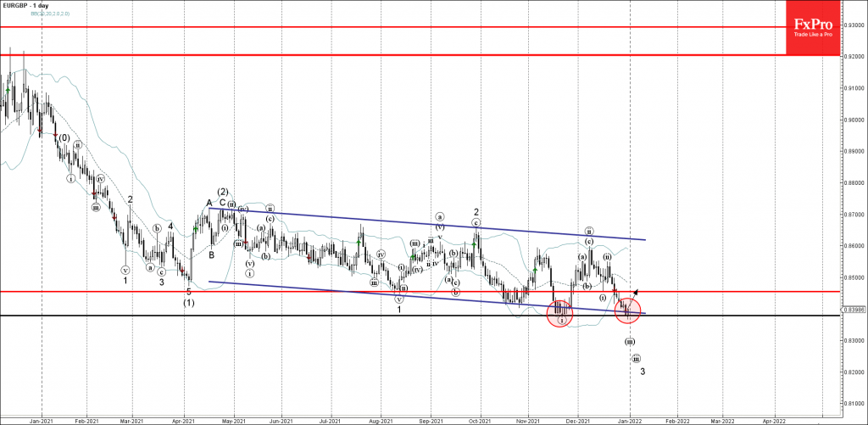Viewport: 868px width, 425px height.
Task: Click the red circle at the January 2022 low
Action: point(627,311)
